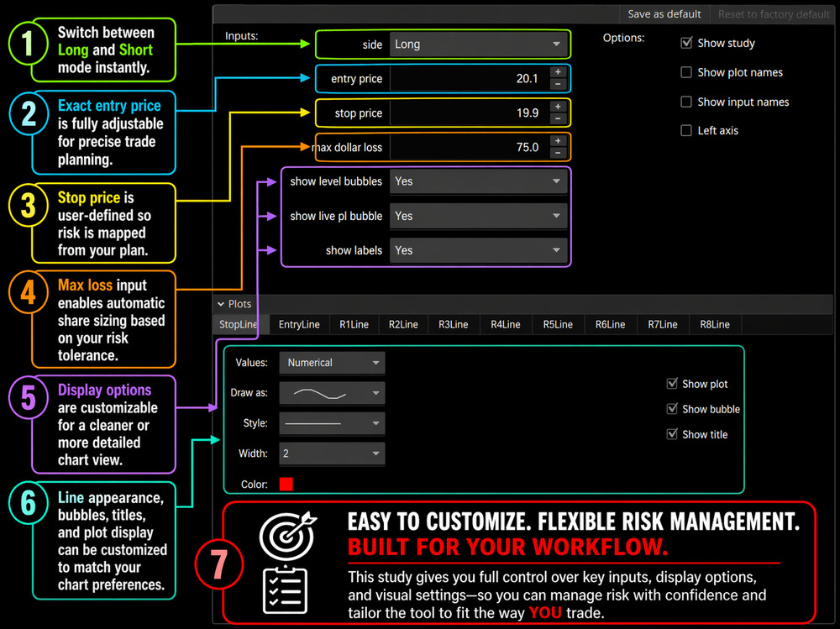Open the show labels dropdown

pos(479,250)
